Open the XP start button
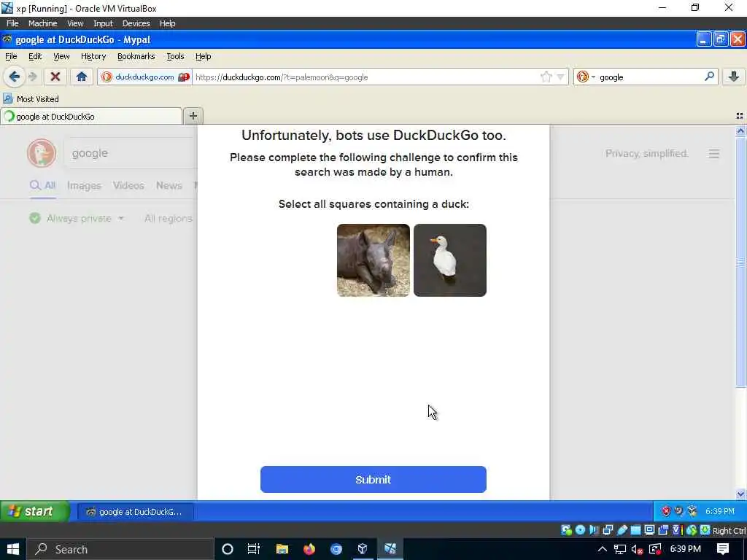This screenshot has width=747, height=560. coord(35,511)
